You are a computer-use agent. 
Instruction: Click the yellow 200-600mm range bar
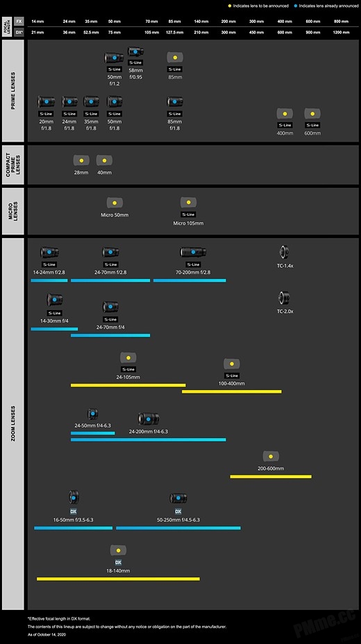(x=271, y=477)
